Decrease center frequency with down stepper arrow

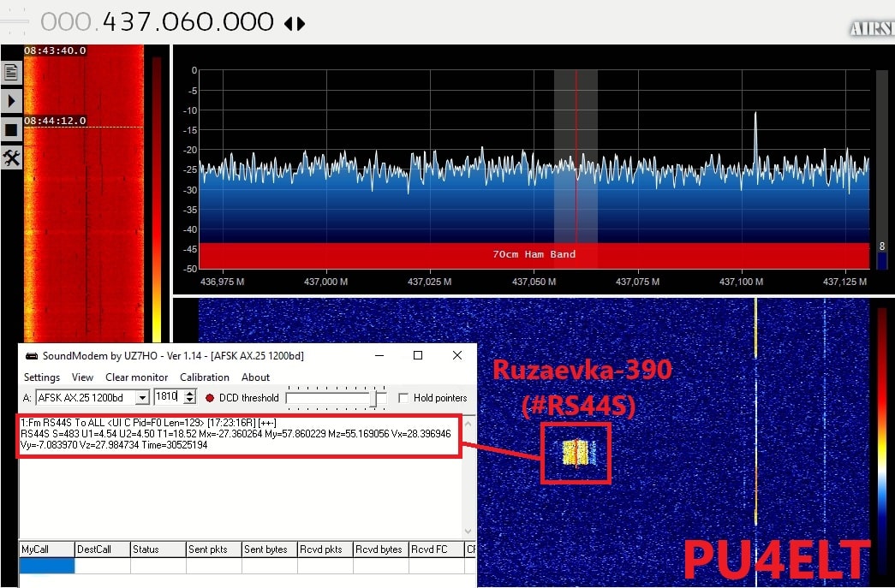(190, 401)
